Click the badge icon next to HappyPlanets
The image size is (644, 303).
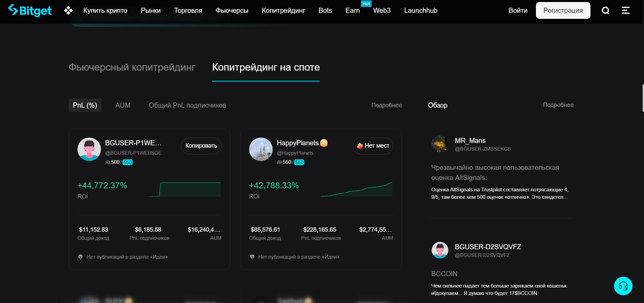click(x=324, y=143)
